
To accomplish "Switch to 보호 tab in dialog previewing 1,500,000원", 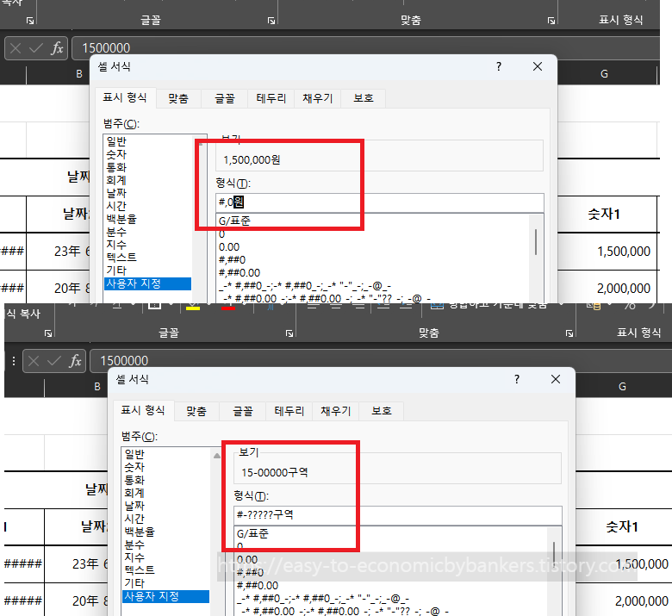I will [364, 98].
